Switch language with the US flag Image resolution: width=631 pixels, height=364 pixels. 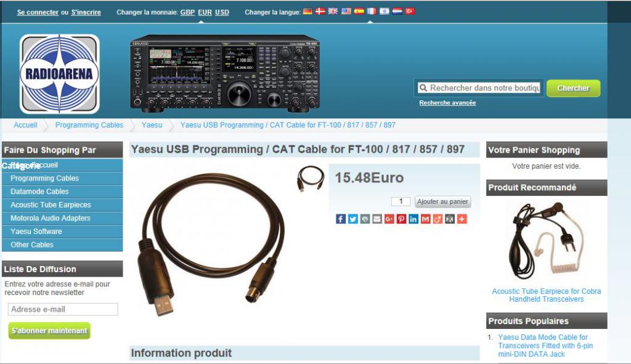click(x=346, y=11)
